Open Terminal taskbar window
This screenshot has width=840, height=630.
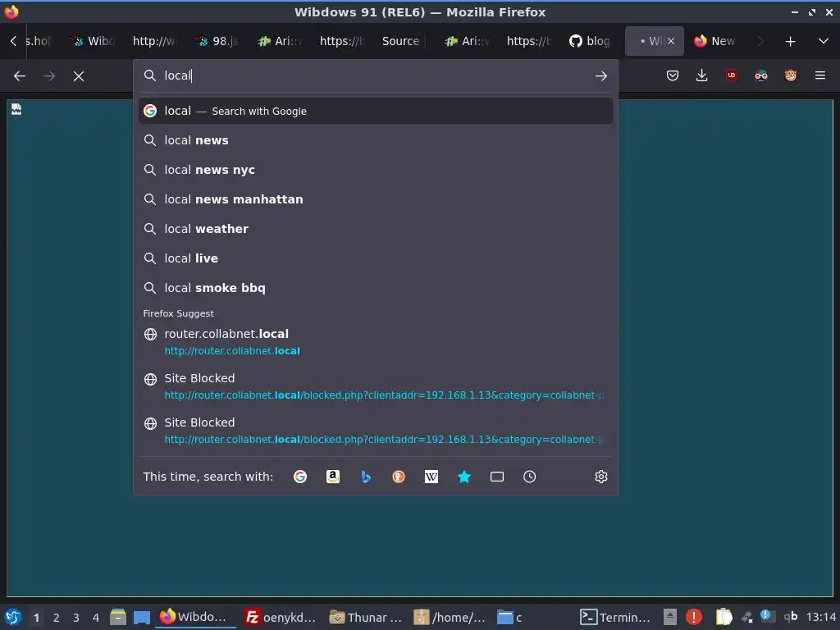coord(615,617)
